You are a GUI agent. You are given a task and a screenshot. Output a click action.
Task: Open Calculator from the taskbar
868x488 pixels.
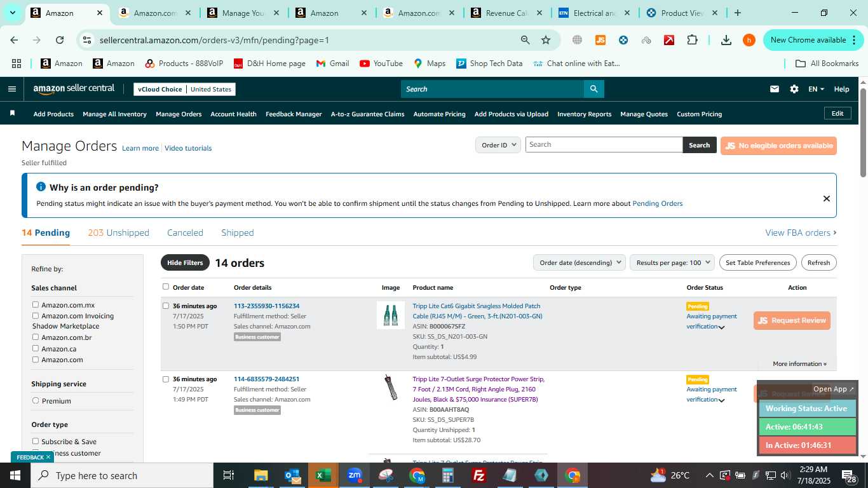click(448, 475)
